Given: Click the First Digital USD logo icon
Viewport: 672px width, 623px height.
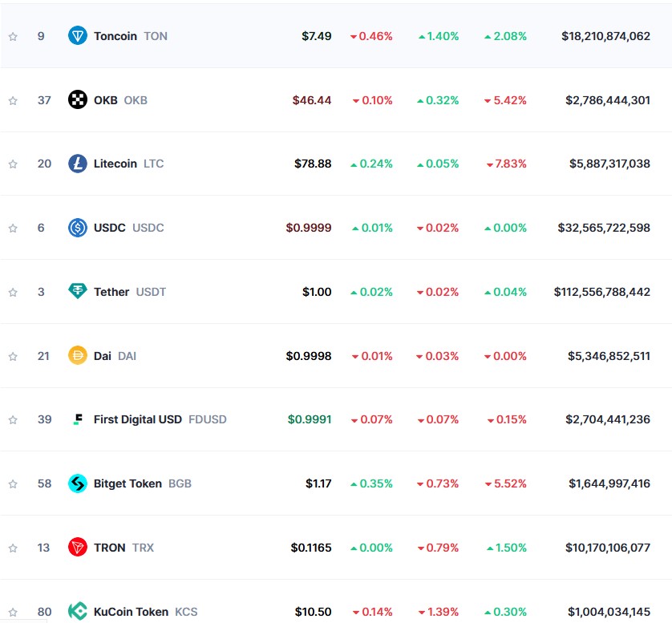Looking at the screenshot, I should pyautogui.click(x=78, y=419).
